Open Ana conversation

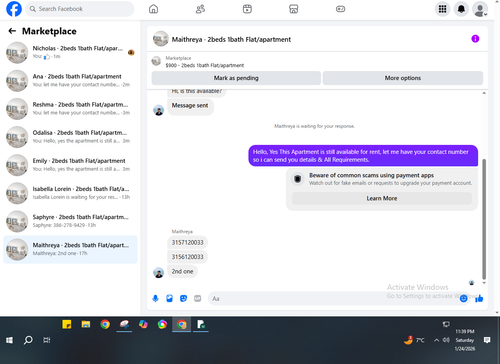(70, 81)
